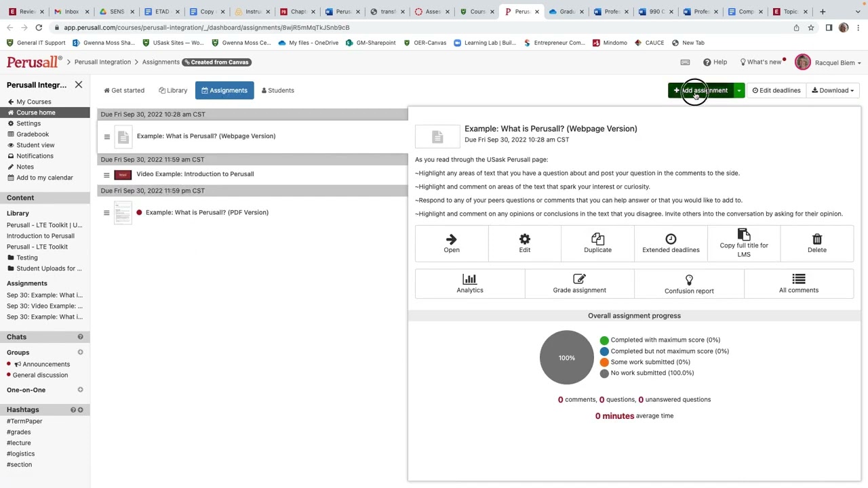The height and width of the screenshot is (488, 868).
Task: Click Perusall Integration breadcrumb
Action: [102, 62]
